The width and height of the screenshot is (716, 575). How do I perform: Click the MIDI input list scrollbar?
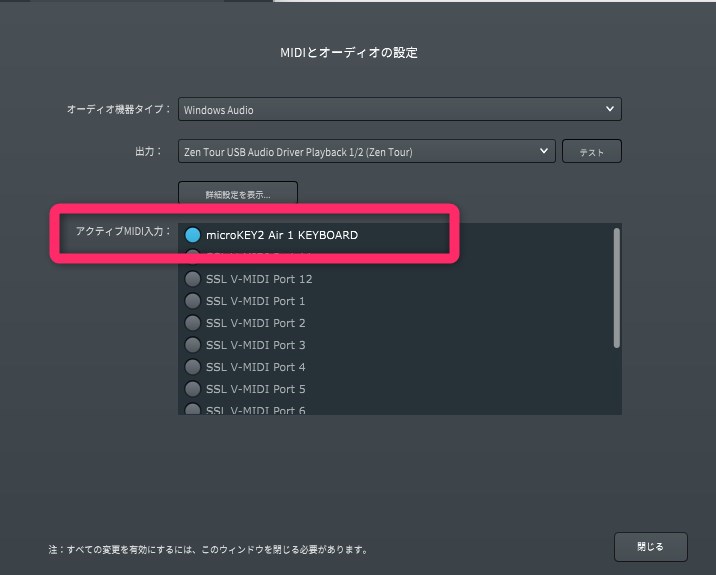pos(617,288)
